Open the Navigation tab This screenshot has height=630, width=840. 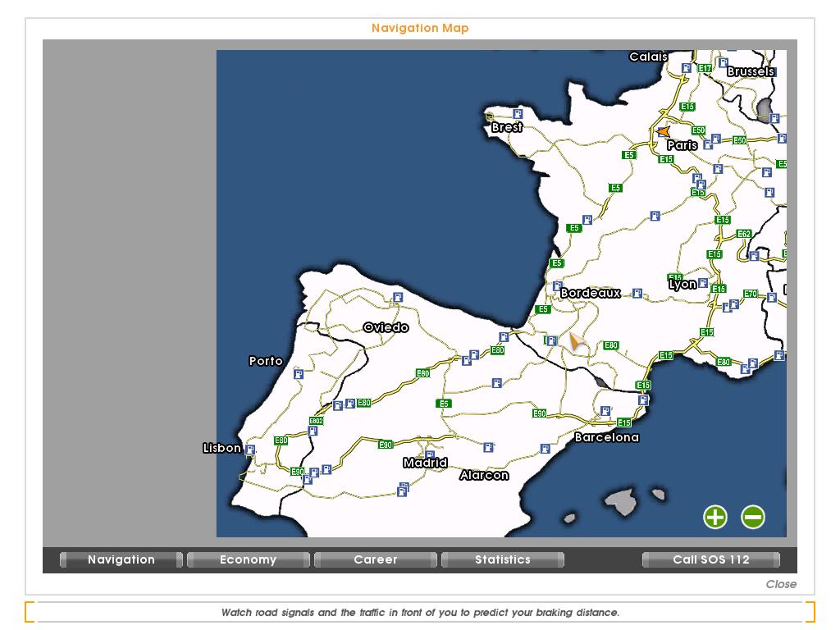pos(121,559)
